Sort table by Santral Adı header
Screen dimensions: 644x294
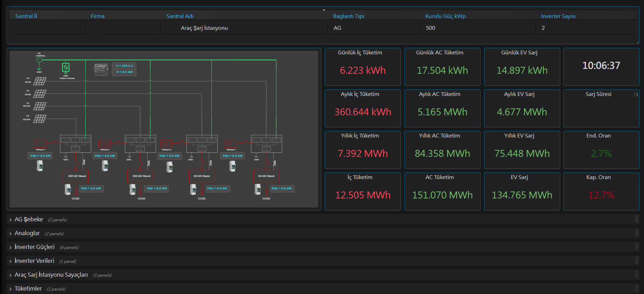click(x=180, y=16)
